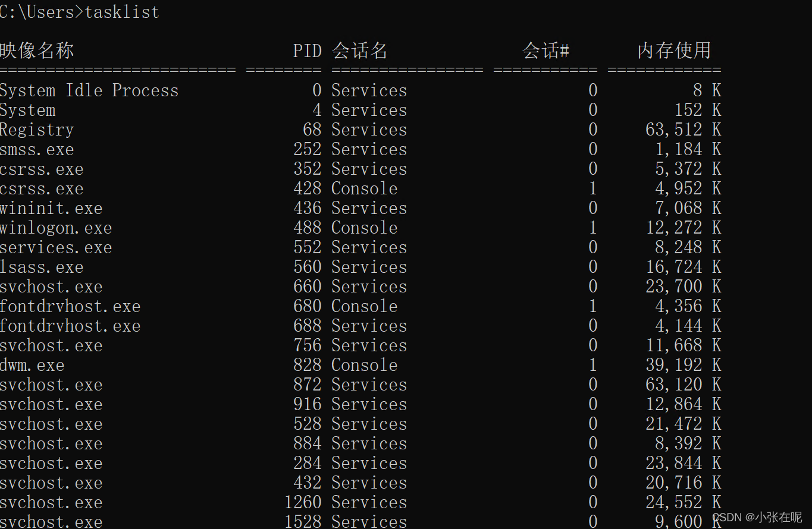The image size is (812, 529).
Task: Click memory value 20,716 K
Action: (x=684, y=483)
